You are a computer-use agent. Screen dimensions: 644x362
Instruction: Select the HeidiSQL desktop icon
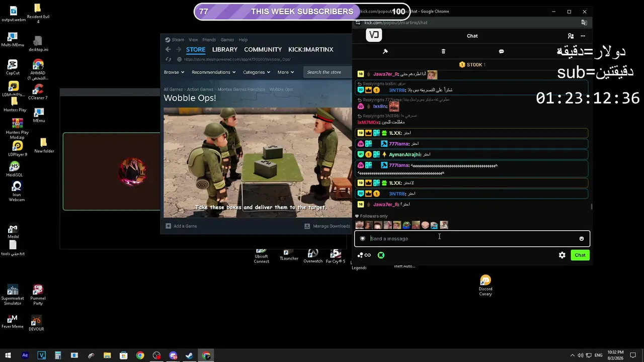pos(14,169)
